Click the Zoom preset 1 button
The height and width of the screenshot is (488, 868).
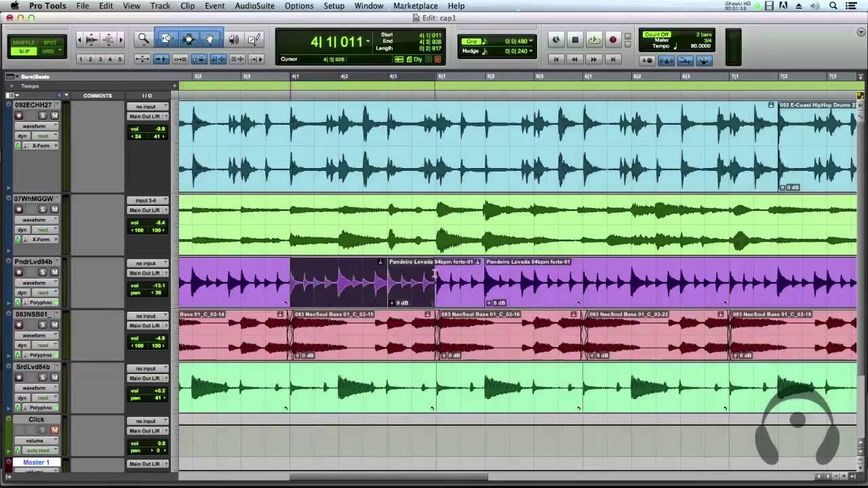(80, 59)
